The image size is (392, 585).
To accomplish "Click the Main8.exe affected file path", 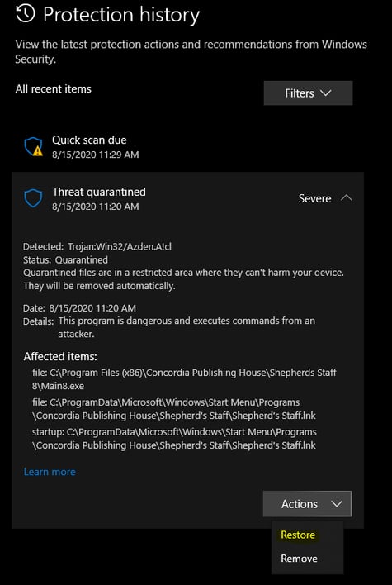I will coord(184,379).
